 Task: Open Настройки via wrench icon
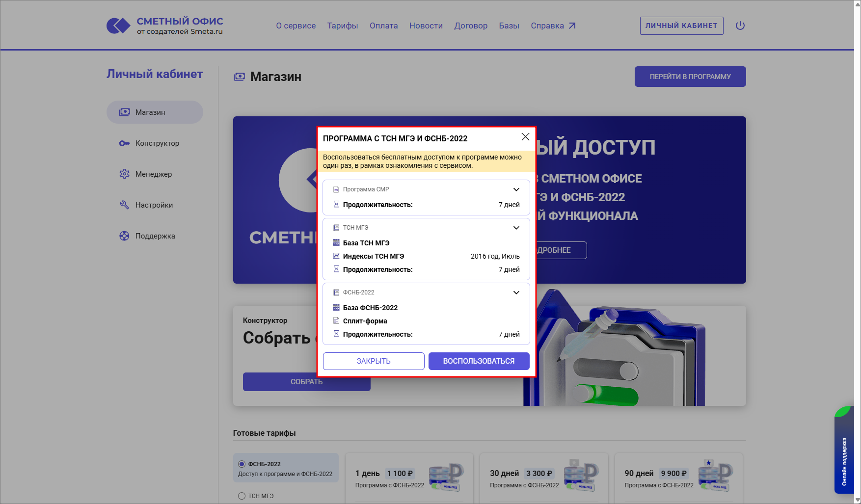coord(125,205)
